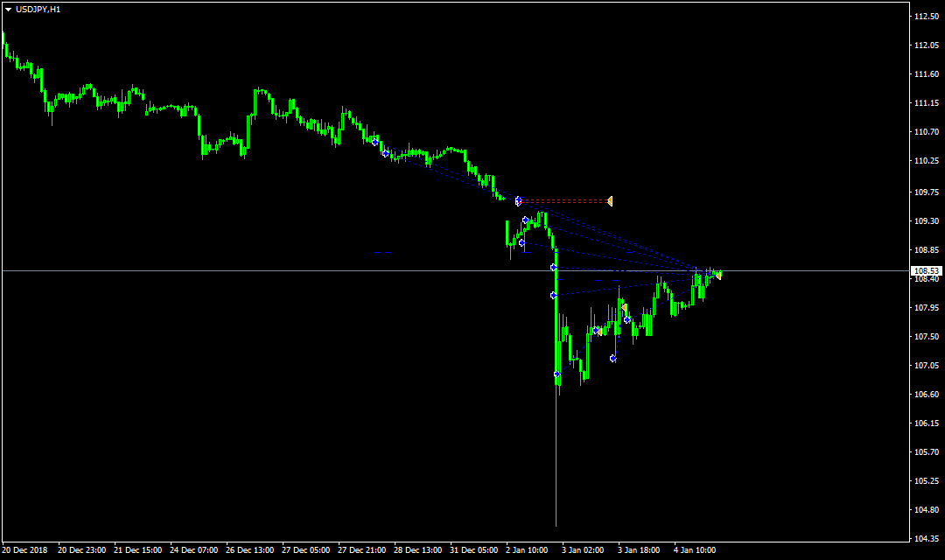Click the 111.60 price axis label

(x=927, y=74)
